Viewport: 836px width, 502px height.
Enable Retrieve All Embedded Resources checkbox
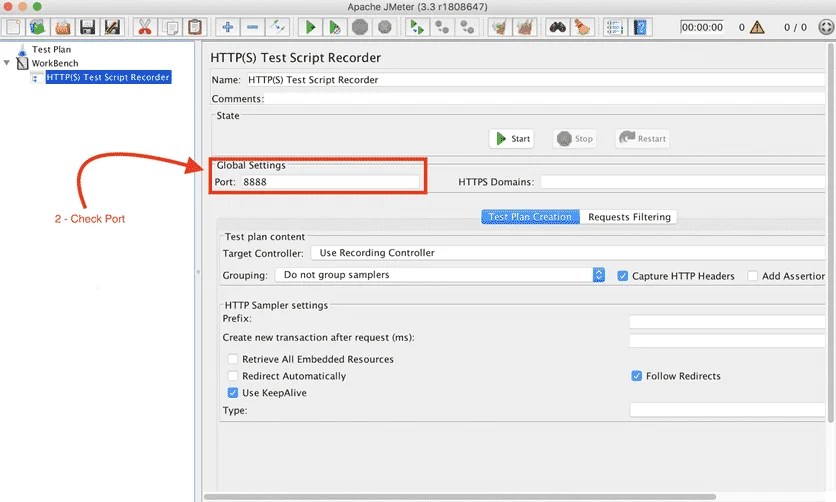click(x=232, y=359)
